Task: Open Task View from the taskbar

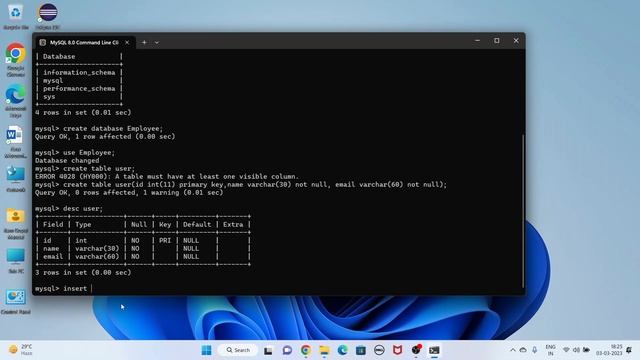Action: (x=268, y=350)
